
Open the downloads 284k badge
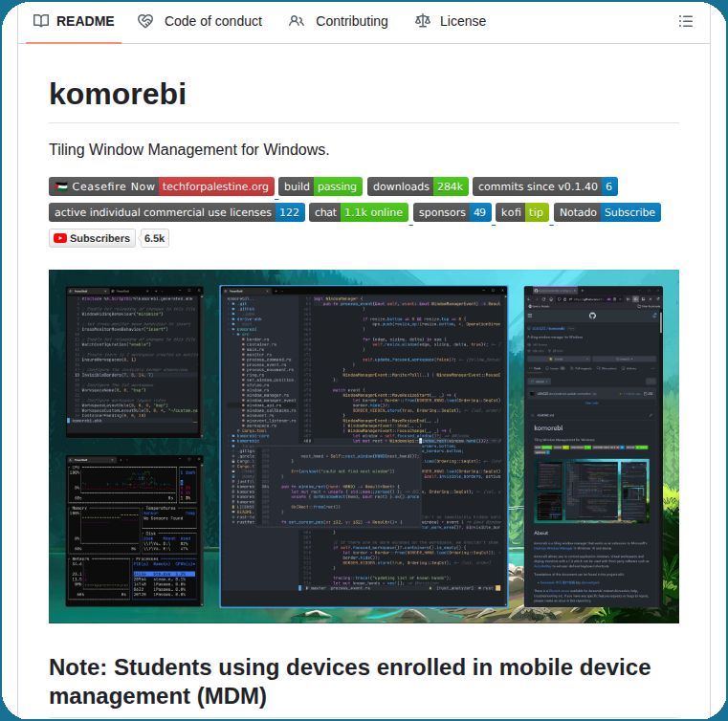pos(418,186)
